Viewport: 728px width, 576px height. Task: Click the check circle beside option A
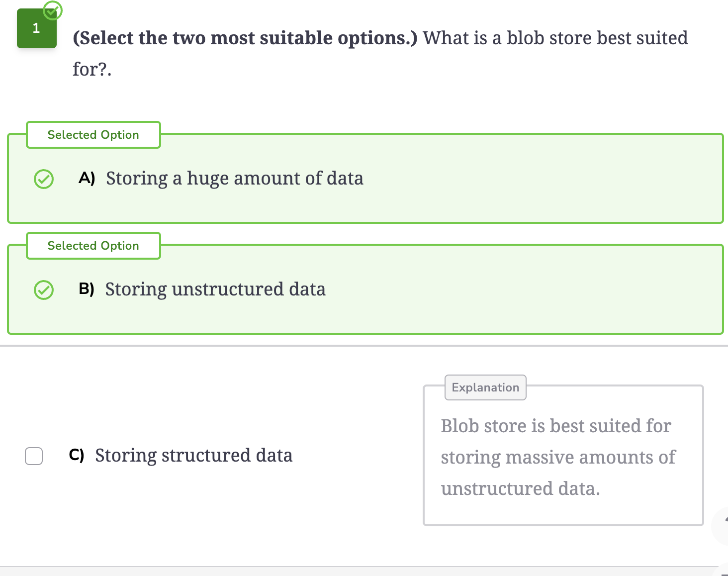click(x=44, y=179)
